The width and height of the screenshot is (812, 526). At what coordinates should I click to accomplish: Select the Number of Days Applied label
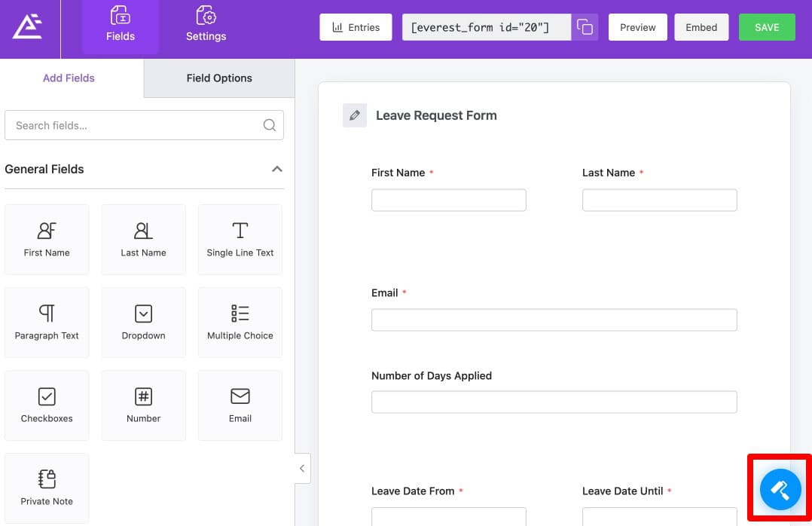coord(432,376)
